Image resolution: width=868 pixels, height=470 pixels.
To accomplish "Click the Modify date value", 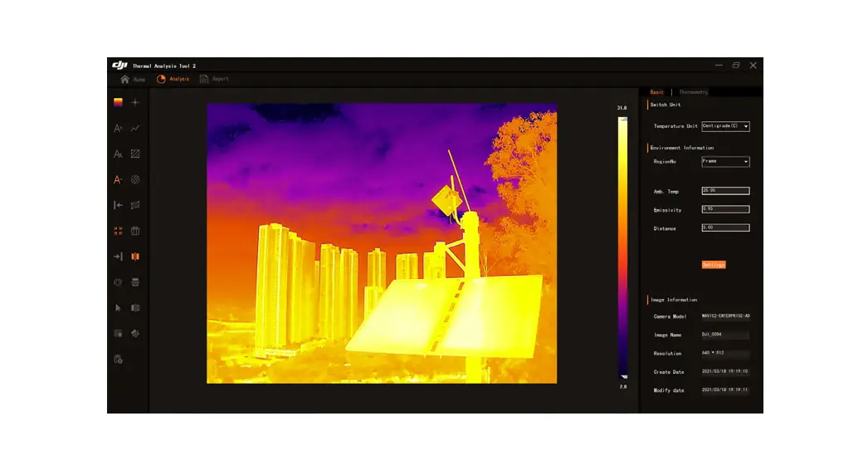I will [x=725, y=389].
